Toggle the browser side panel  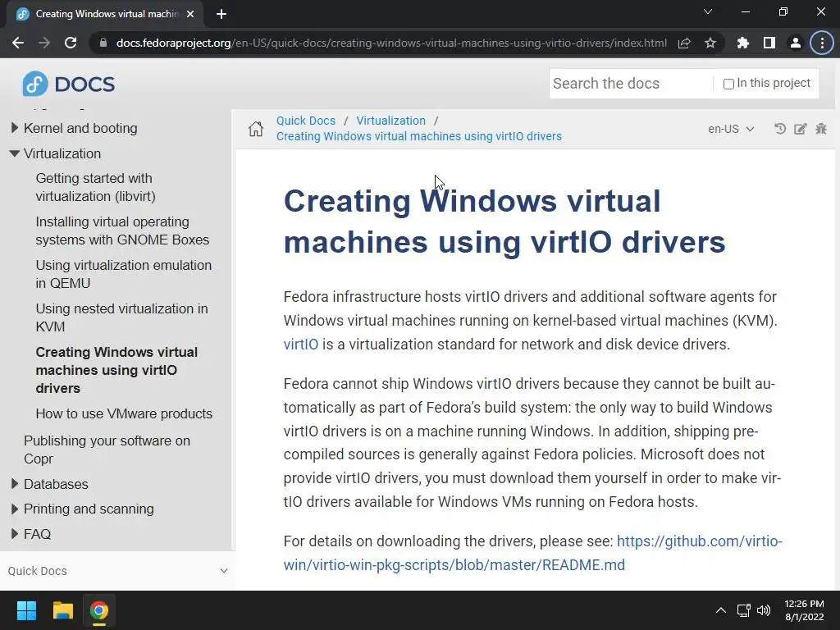(769, 43)
